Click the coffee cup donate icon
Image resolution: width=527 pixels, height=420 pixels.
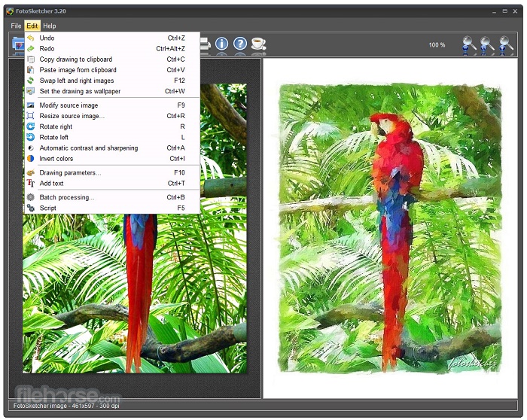(258, 44)
